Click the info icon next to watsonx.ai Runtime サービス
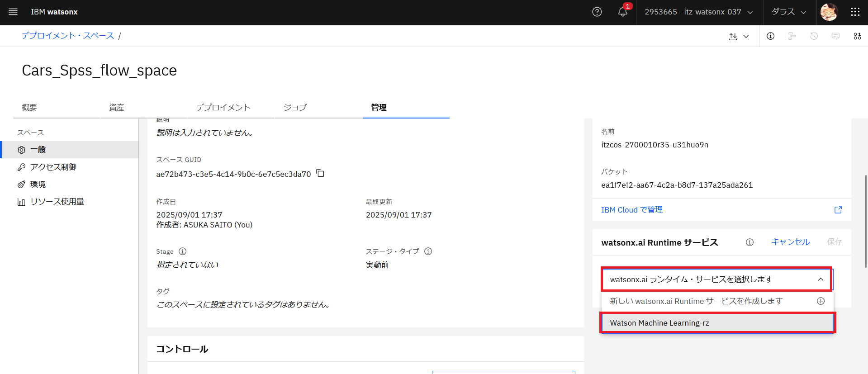Viewport: 868px width, 374px height. coord(749,242)
